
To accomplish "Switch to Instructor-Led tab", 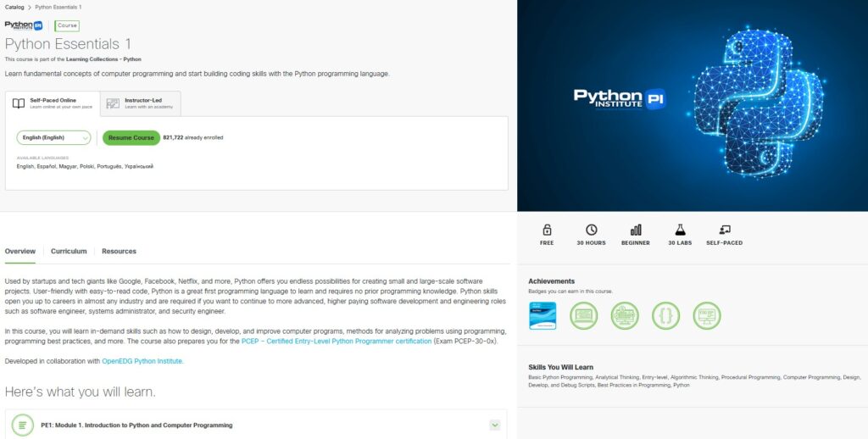I will 141,103.
